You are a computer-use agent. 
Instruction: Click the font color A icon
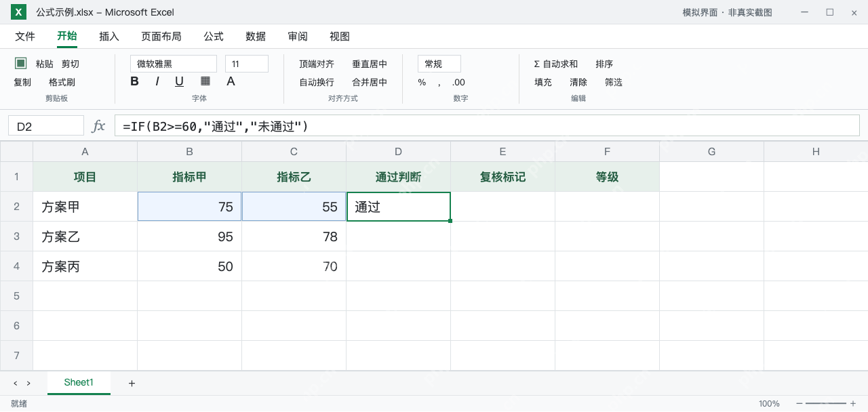(x=231, y=81)
